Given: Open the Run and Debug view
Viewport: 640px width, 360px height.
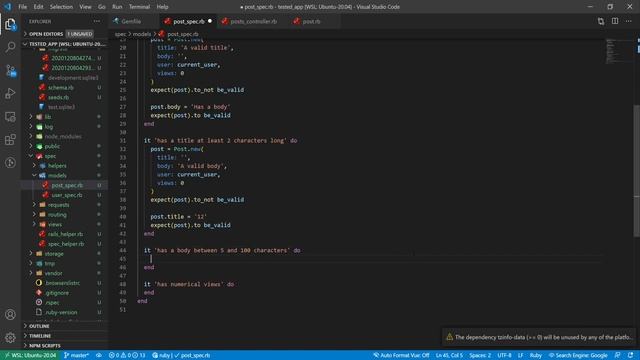Looking at the screenshot, I should click(x=10, y=93).
